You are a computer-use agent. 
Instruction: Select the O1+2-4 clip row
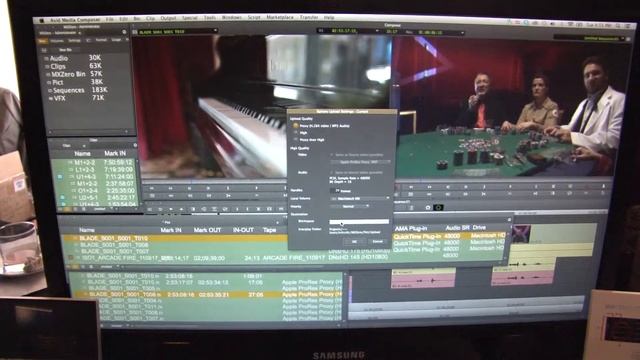96,191
